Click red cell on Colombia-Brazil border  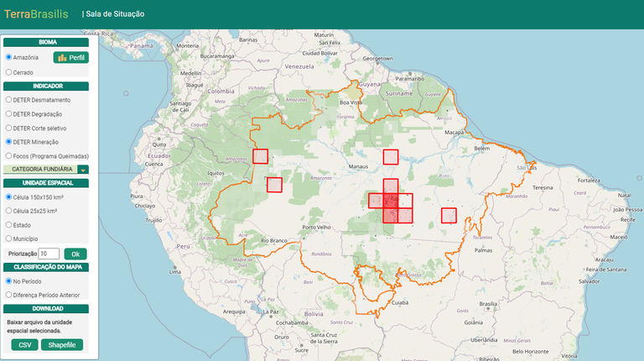(x=261, y=156)
